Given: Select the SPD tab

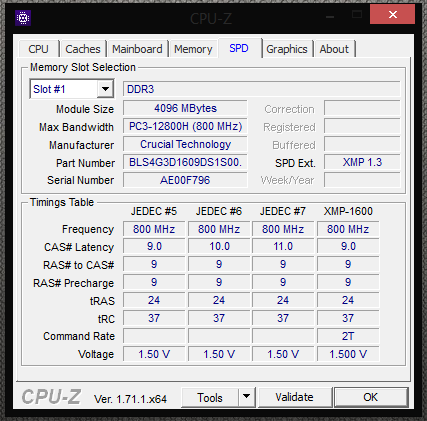Looking at the screenshot, I should click(239, 48).
